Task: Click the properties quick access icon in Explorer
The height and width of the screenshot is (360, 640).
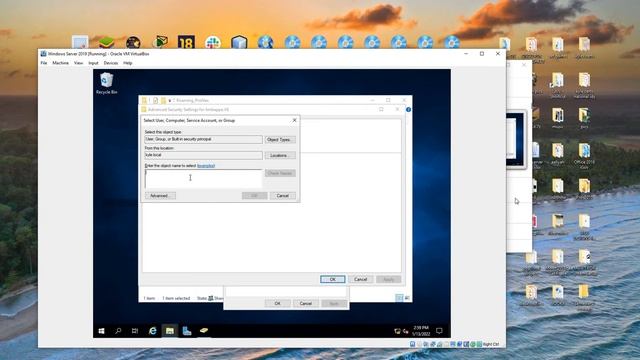Action: coord(156,100)
